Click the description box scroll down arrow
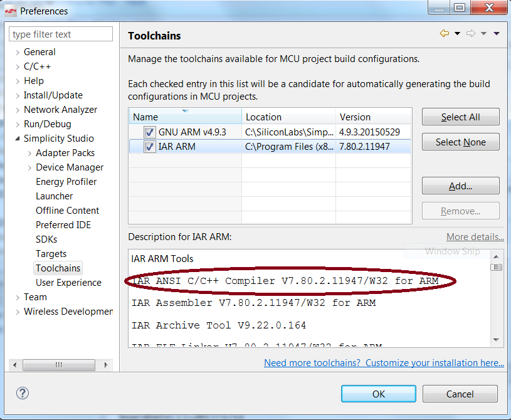The width and height of the screenshot is (511, 420). tap(497, 340)
